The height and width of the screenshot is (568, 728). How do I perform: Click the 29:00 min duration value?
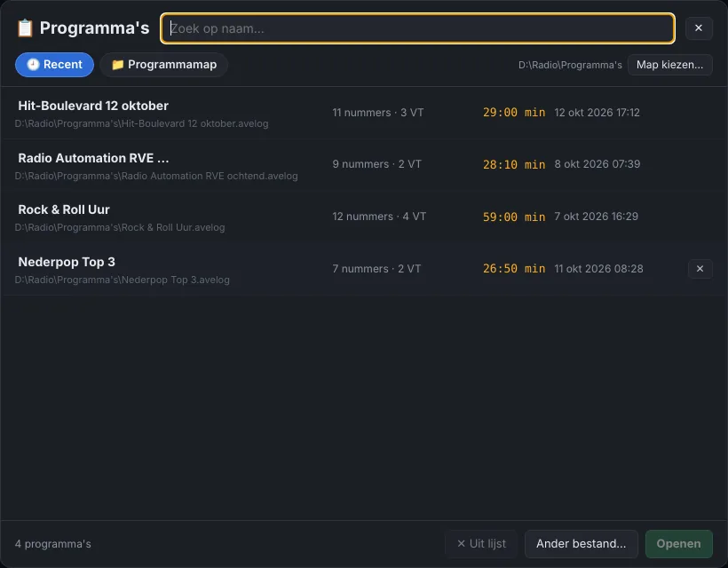[x=514, y=113]
